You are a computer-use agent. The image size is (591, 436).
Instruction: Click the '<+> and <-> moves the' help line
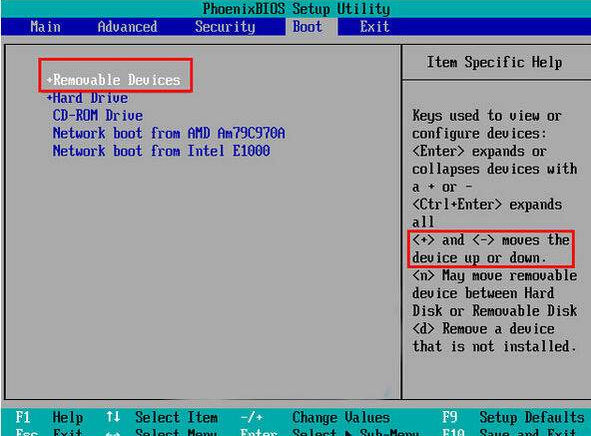pyautogui.click(x=491, y=240)
